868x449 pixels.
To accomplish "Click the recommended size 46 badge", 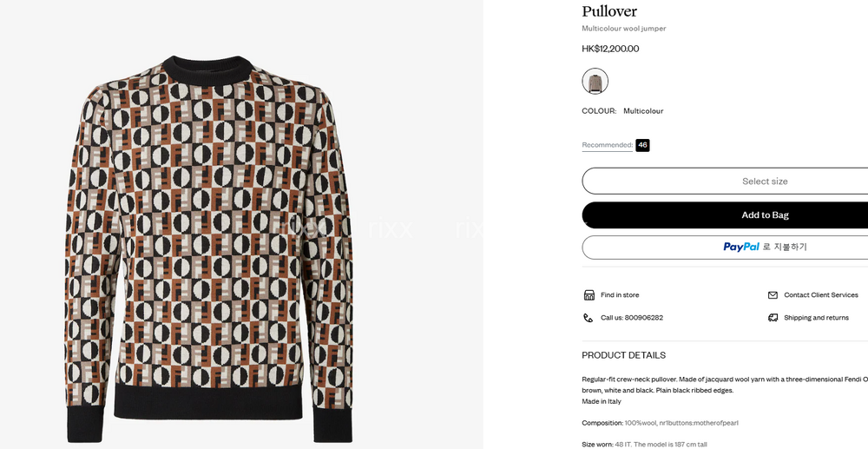I will pyautogui.click(x=642, y=145).
